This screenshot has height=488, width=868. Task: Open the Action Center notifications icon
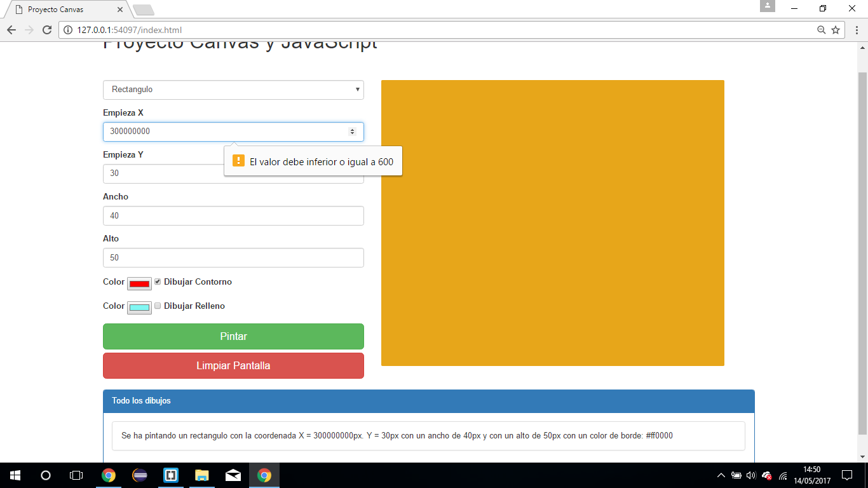[847, 475]
